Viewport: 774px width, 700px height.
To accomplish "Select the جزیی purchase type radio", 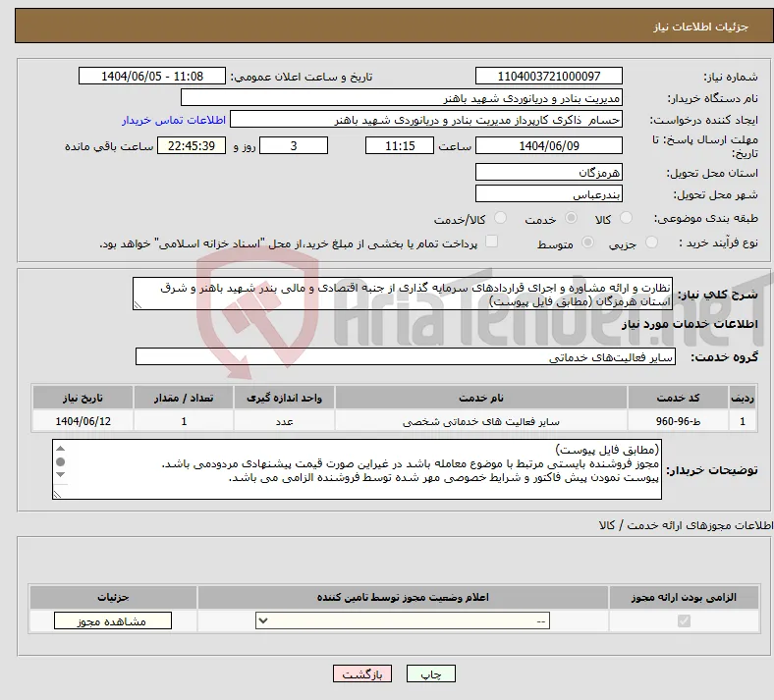I will (651, 242).
